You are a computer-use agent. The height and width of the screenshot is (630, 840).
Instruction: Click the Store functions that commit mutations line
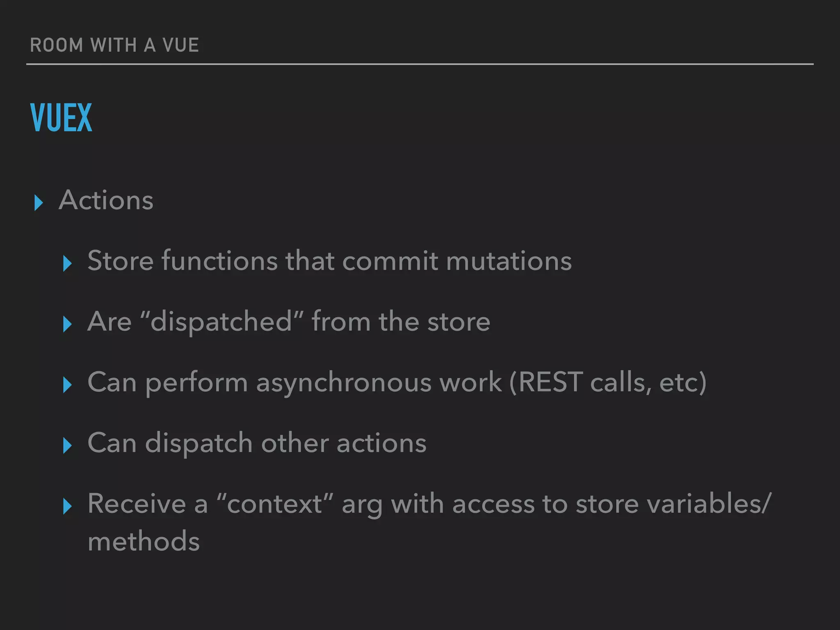pyautogui.click(x=329, y=261)
